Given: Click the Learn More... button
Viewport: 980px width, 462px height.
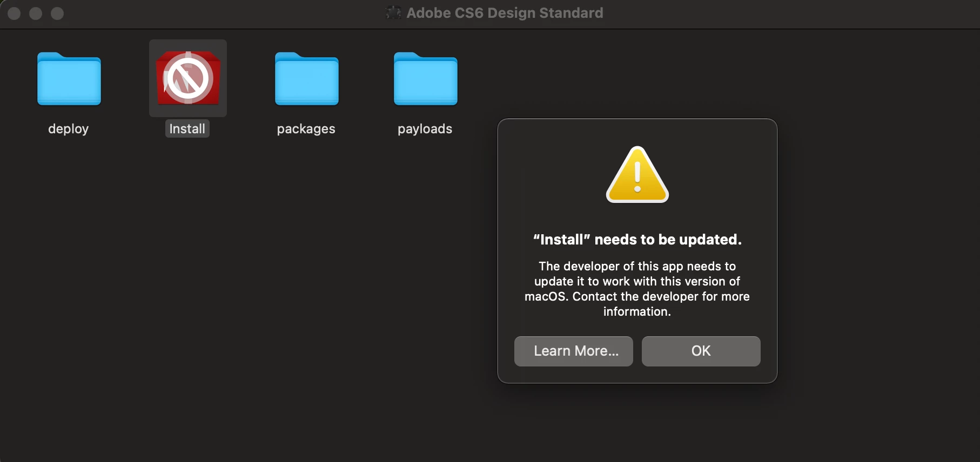Looking at the screenshot, I should [x=574, y=351].
